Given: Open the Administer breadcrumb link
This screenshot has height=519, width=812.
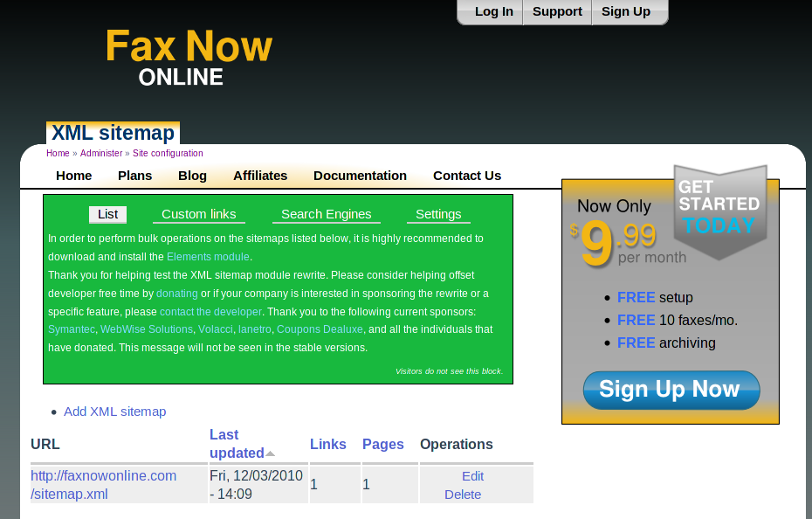Looking at the screenshot, I should coord(101,153).
